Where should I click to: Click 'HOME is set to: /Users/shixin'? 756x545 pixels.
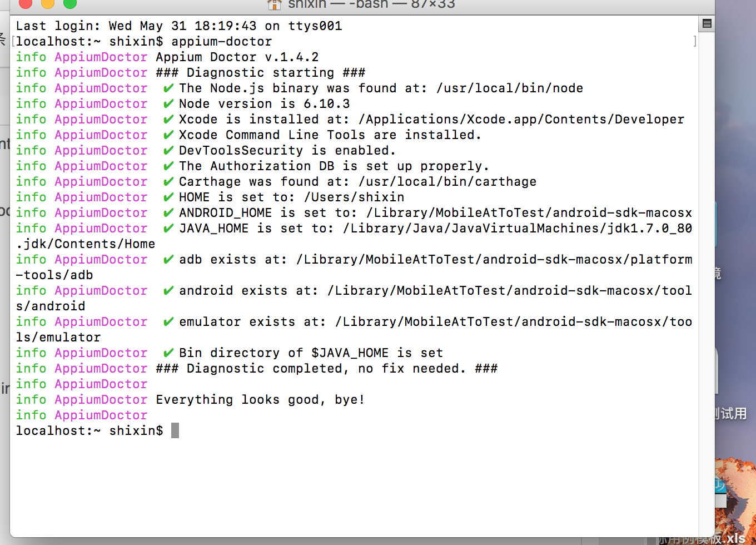(x=292, y=197)
